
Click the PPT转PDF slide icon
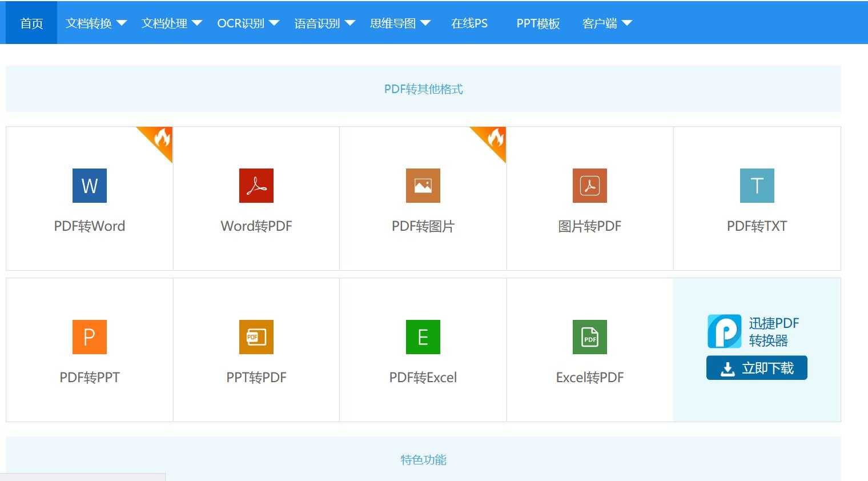coord(256,337)
